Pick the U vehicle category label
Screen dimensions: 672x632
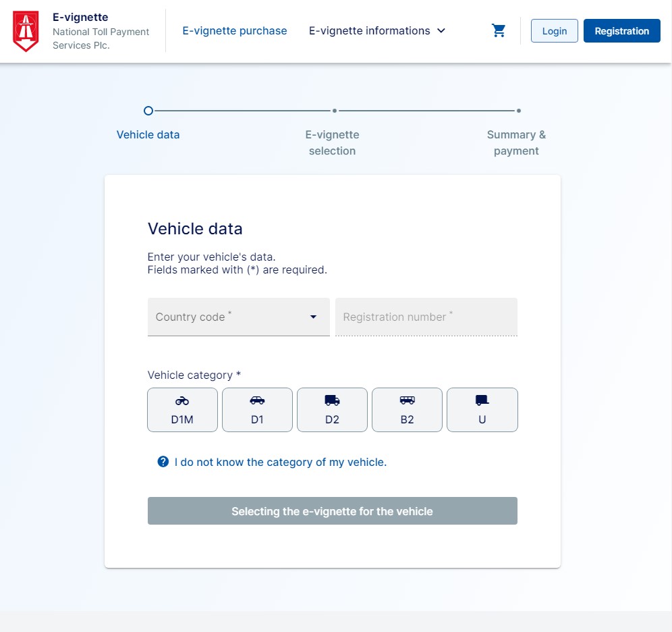click(x=482, y=419)
